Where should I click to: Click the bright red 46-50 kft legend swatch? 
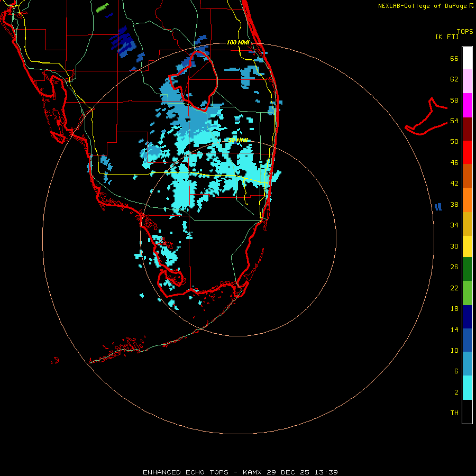tap(467, 152)
